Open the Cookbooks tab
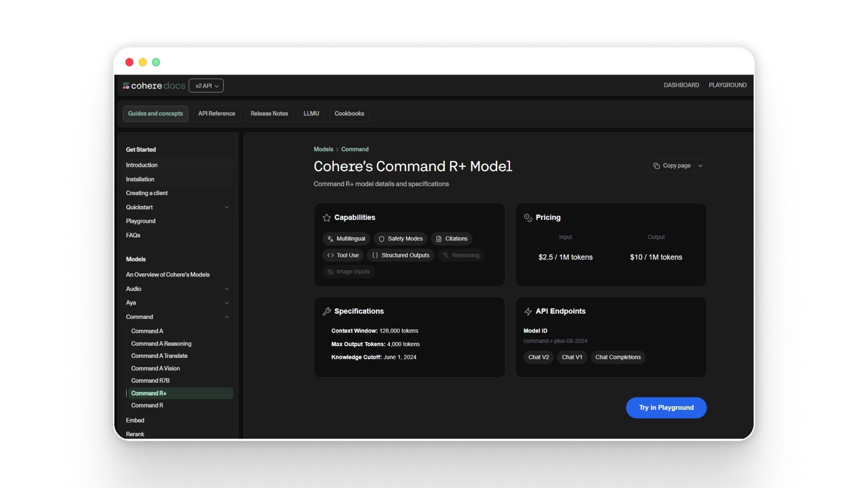Screen dimensions: 868x488 349,113
